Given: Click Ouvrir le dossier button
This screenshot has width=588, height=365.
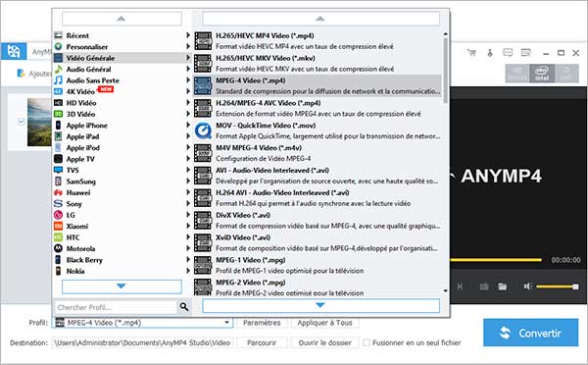Looking at the screenshot, I should tap(324, 342).
